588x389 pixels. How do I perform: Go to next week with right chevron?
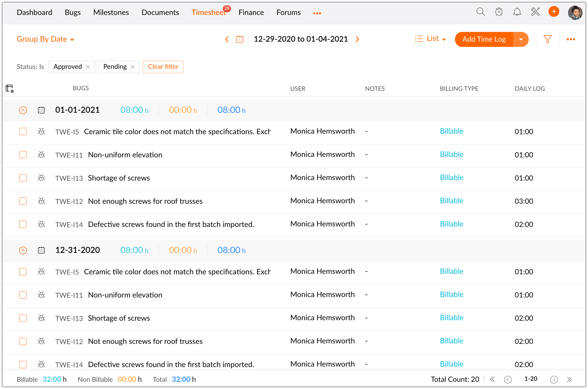[357, 39]
